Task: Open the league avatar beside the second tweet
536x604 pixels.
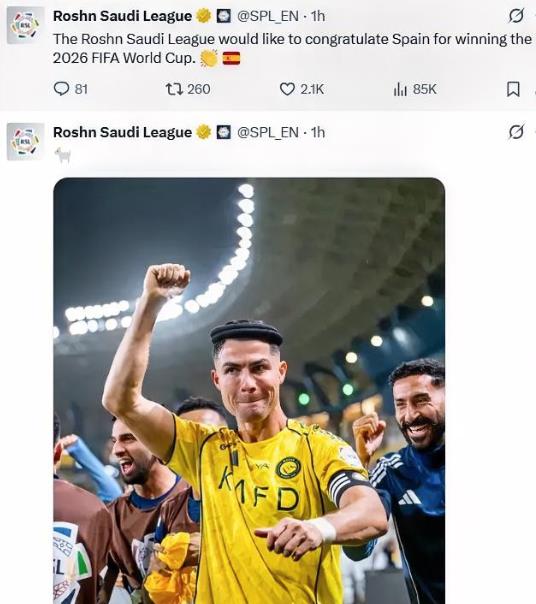Action: [25, 142]
